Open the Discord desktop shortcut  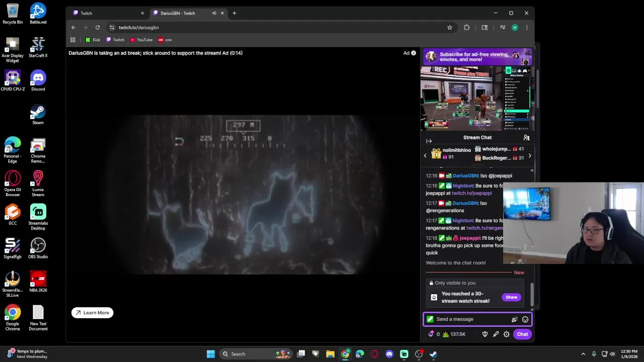pos(38,80)
